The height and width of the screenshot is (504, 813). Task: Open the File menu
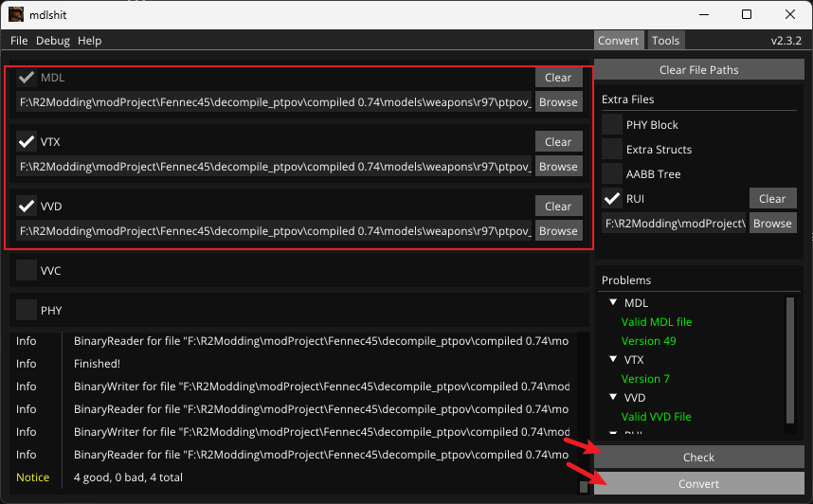pyautogui.click(x=19, y=41)
